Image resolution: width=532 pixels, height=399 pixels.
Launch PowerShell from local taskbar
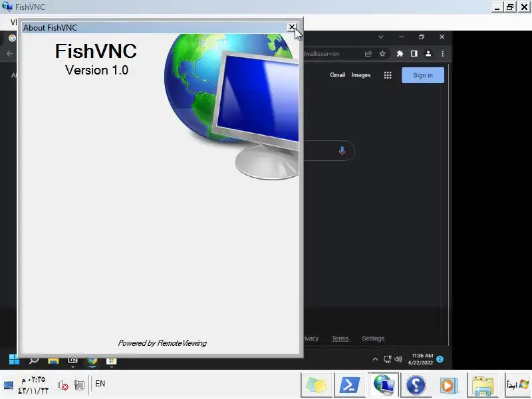click(x=350, y=385)
